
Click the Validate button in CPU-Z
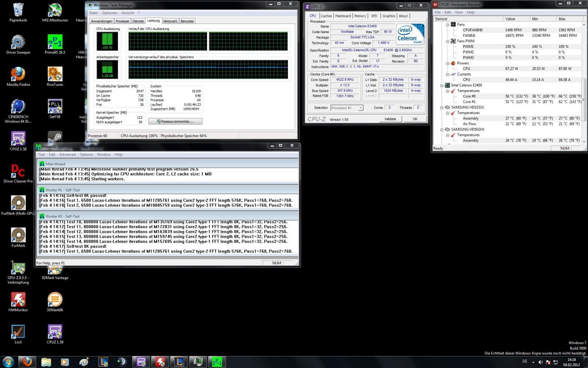click(x=390, y=119)
